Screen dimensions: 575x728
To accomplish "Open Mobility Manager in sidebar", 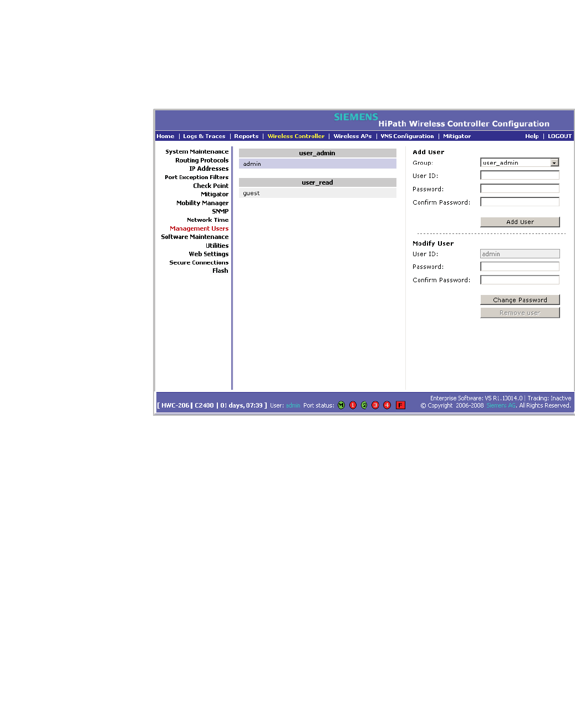I will 202,203.
